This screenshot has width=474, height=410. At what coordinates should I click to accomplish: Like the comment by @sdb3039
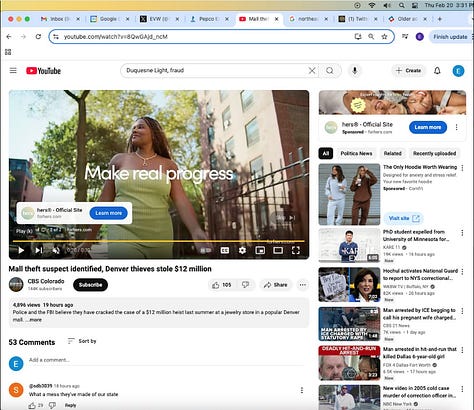point(32,406)
